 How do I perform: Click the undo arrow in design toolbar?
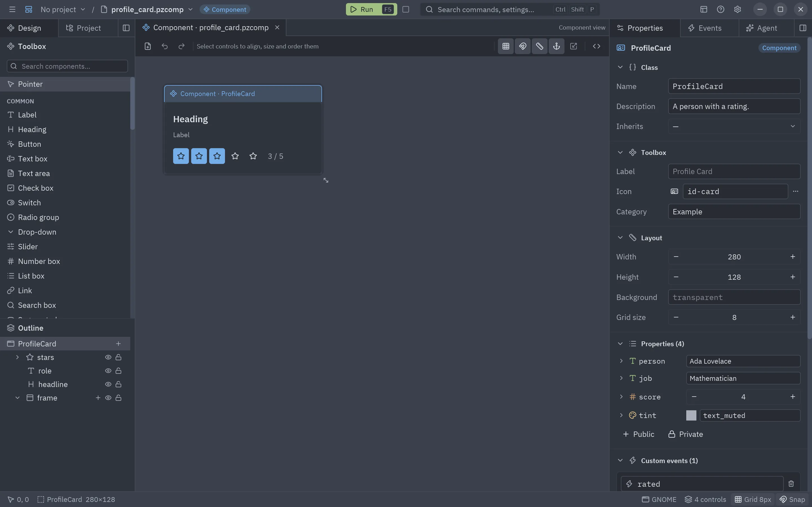pyautogui.click(x=164, y=46)
